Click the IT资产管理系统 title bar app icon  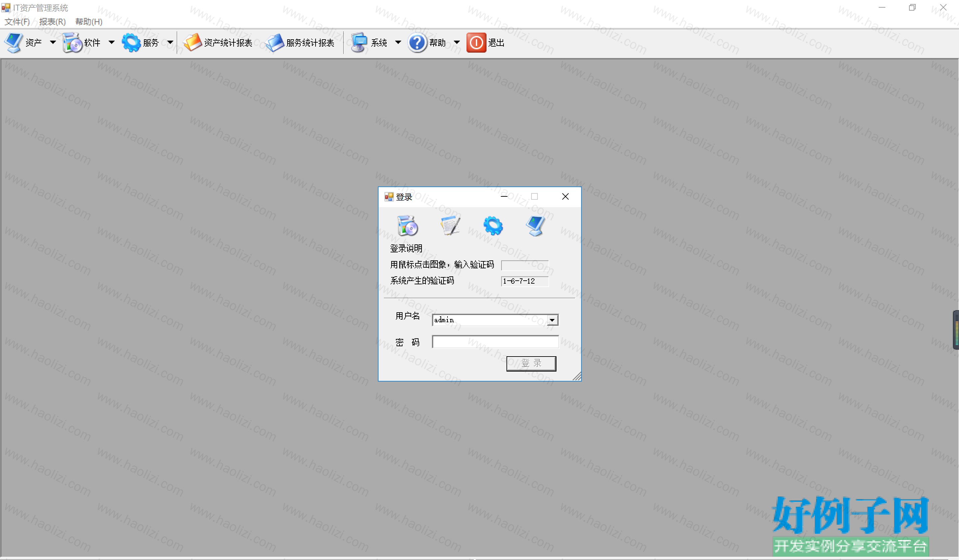coord(6,7)
